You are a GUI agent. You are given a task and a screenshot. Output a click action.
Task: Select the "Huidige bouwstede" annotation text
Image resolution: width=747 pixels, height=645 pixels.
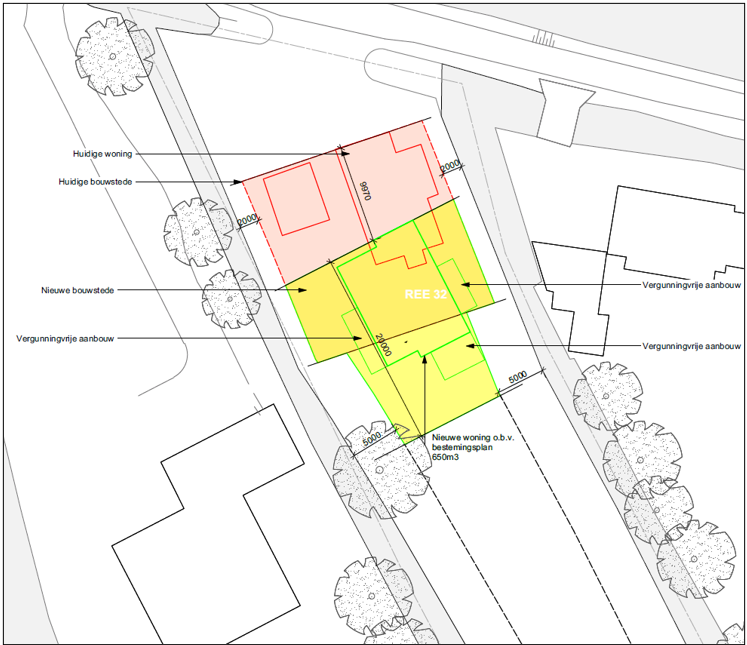coord(95,182)
